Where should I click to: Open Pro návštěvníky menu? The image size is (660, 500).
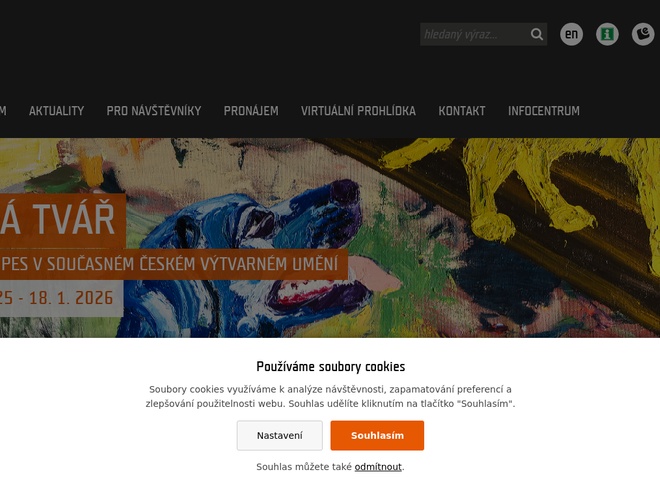[154, 111]
